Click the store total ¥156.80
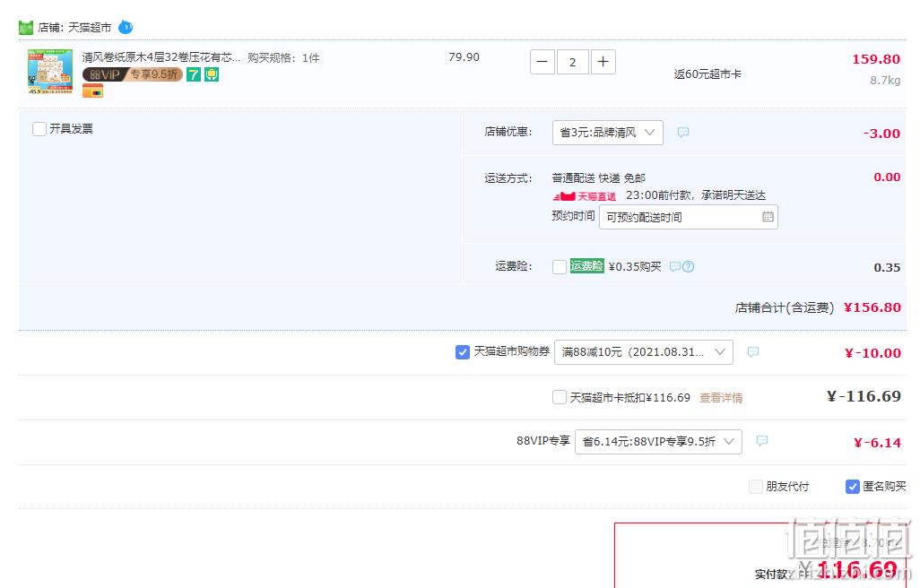The width and height of the screenshot is (920, 588). 872,307
